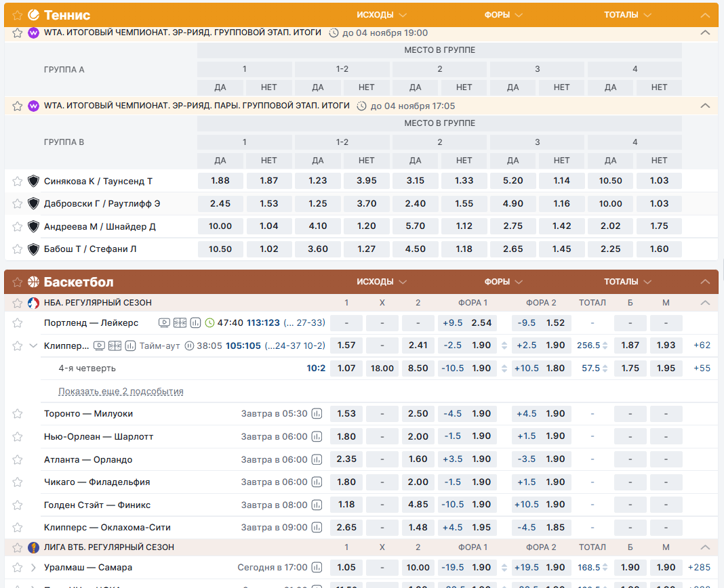The image size is (724, 588).
Task: Open statistics icon for Уралмаш — Самара
Action: tap(317, 568)
